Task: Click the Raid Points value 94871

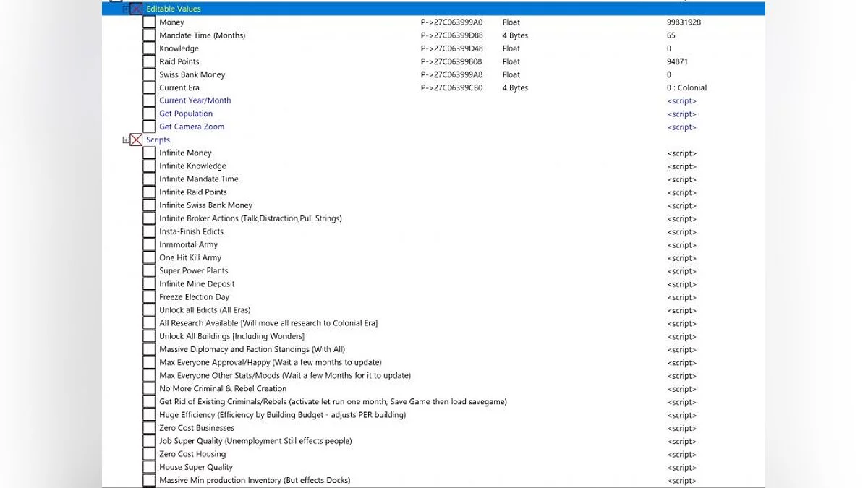Action: [678, 61]
